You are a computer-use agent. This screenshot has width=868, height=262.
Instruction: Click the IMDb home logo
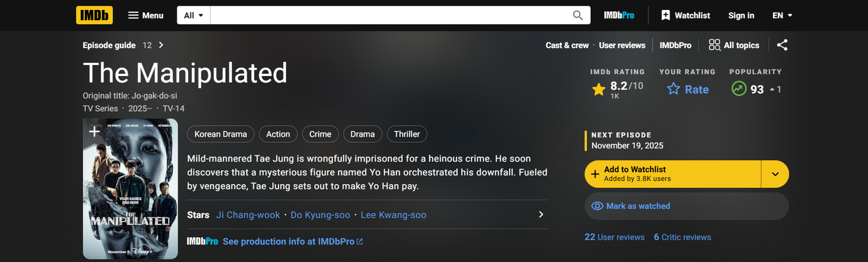(94, 15)
